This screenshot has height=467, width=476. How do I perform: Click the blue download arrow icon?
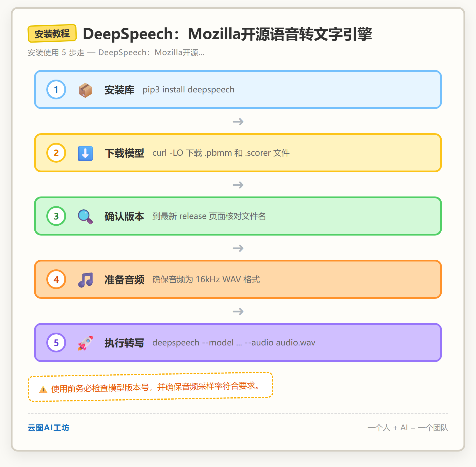pos(85,153)
